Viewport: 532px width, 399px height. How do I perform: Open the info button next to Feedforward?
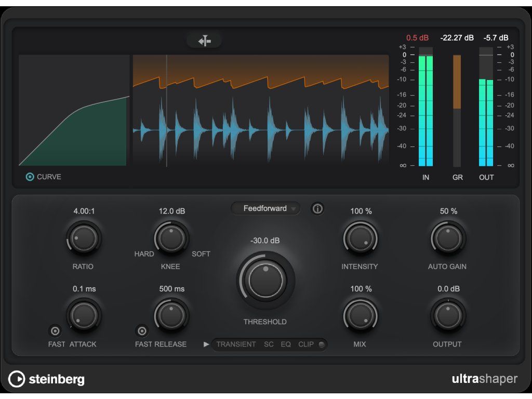pos(317,208)
